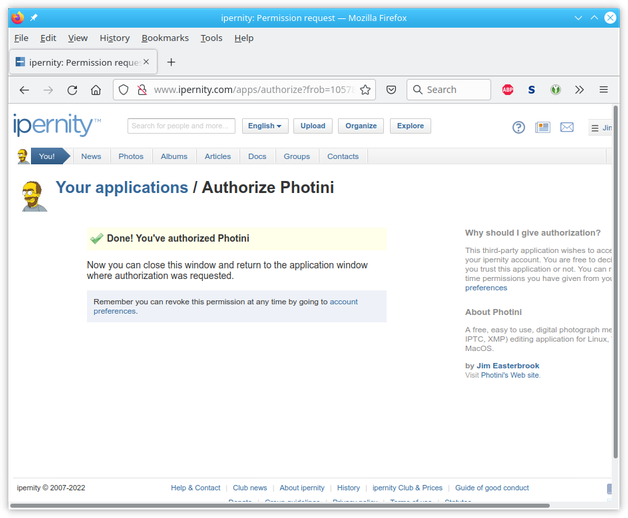
Task: Click the forward navigation arrow
Action: (48, 90)
